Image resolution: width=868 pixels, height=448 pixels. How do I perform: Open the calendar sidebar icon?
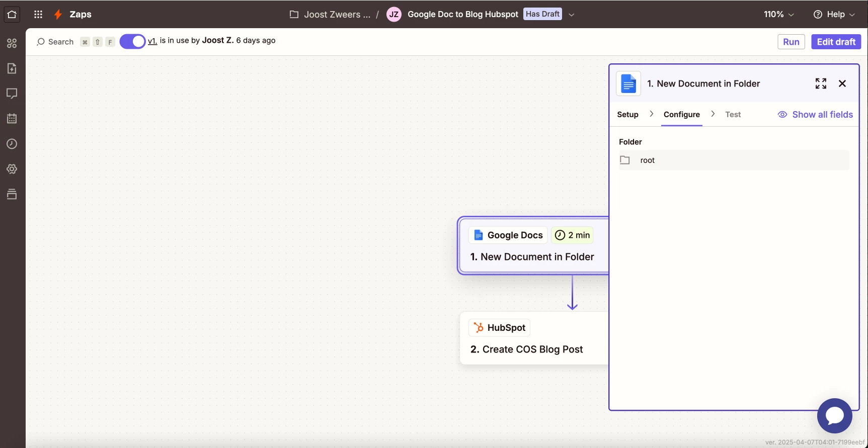point(12,119)
